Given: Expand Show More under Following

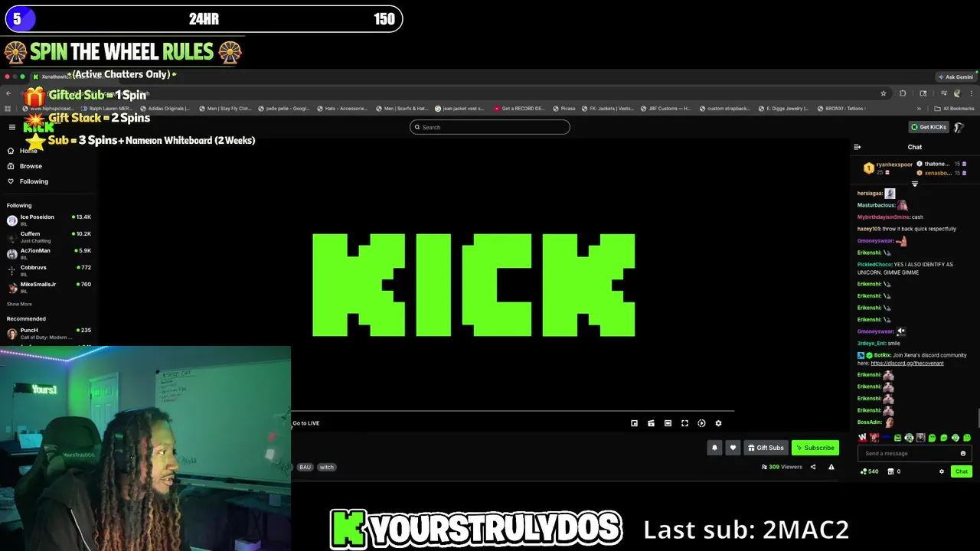Looking at the screenshot, I should [x=19, y=304].
